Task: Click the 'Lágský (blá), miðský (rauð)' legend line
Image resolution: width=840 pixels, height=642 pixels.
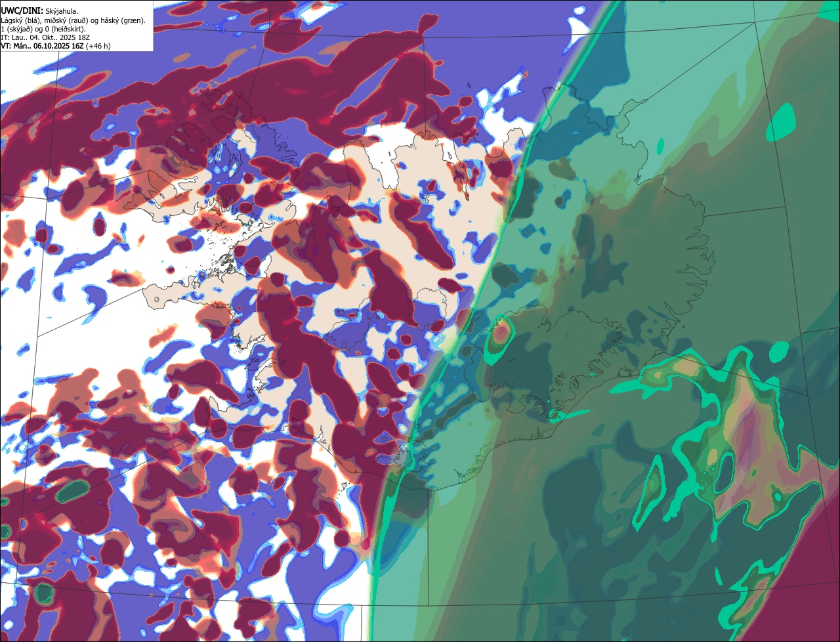Action: point(73,20)
